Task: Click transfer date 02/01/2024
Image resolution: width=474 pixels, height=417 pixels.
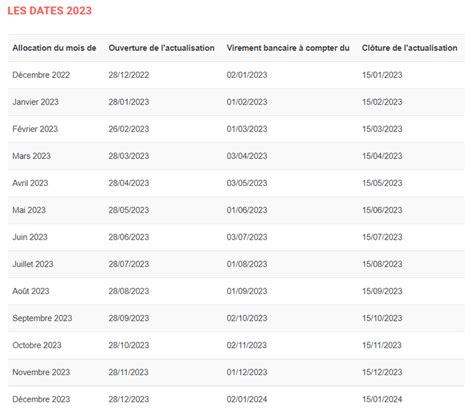Action: coord(247,399)
